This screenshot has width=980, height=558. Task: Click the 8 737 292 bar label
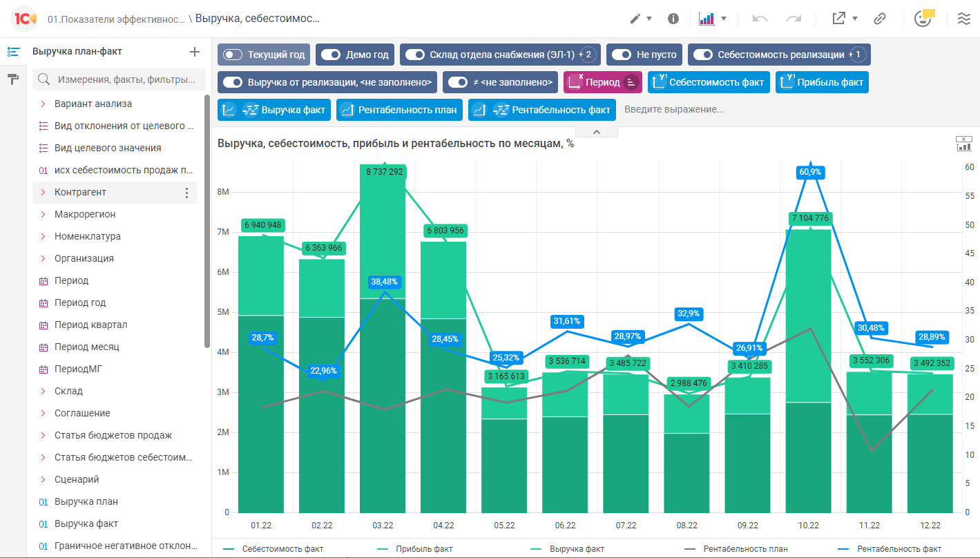[x=384, y=171]
